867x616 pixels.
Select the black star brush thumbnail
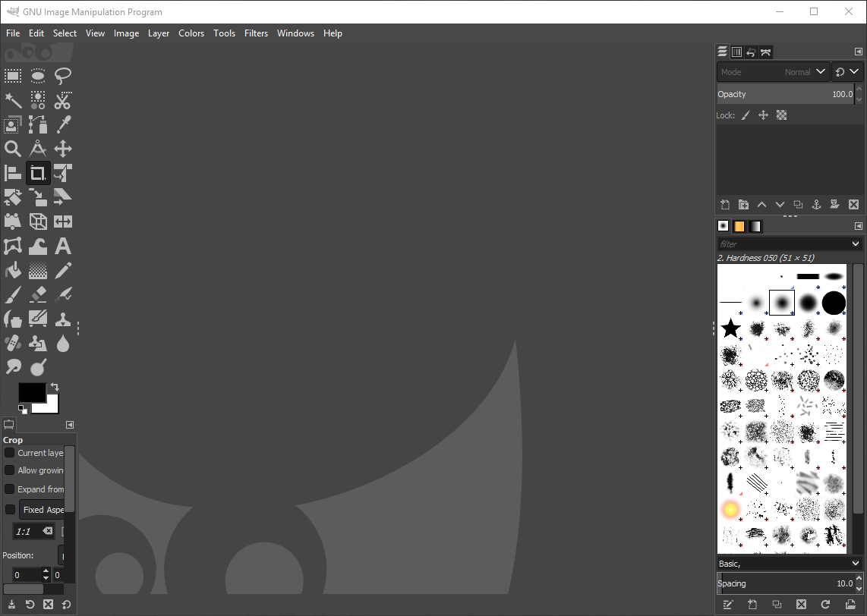pyautogui.click(x=731, y=328)
